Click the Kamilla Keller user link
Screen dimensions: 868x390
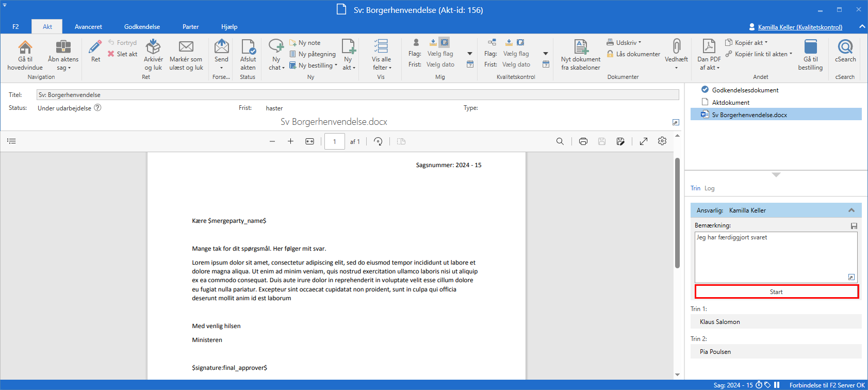(800, 27)
